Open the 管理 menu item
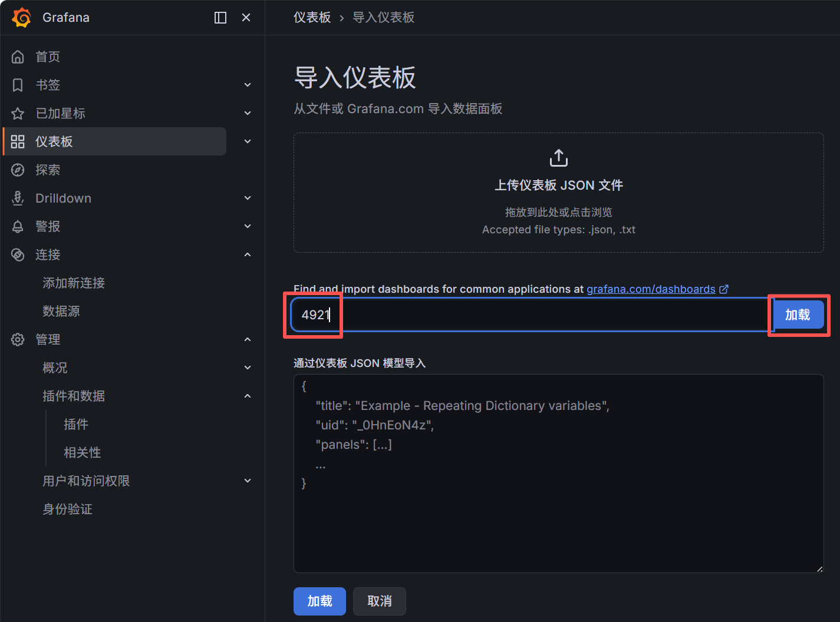Image resolution: width=840 pixels, height=622 pixels. [48, 339]
